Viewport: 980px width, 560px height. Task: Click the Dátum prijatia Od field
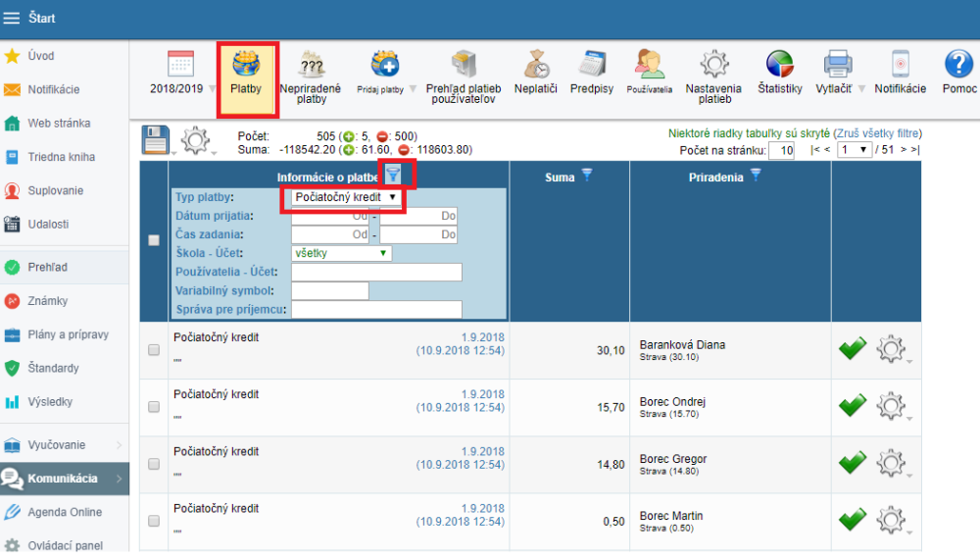click(x=330, y=216)
